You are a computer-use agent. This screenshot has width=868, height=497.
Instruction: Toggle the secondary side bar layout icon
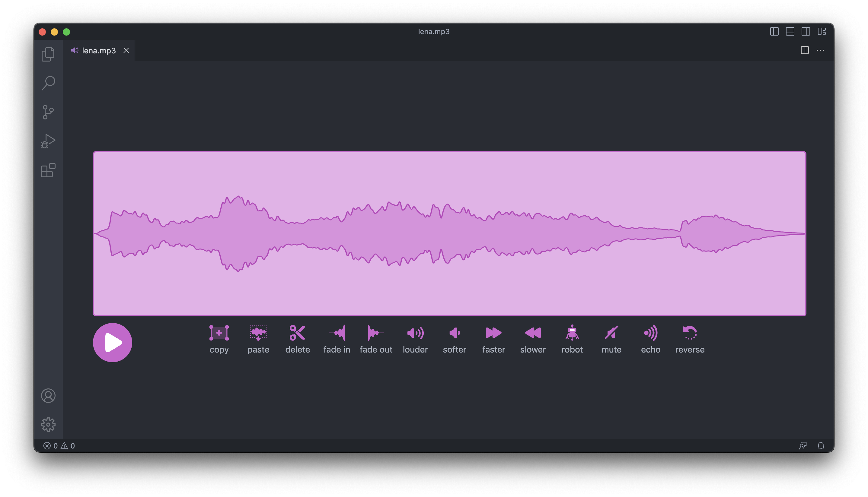point(806,31)
